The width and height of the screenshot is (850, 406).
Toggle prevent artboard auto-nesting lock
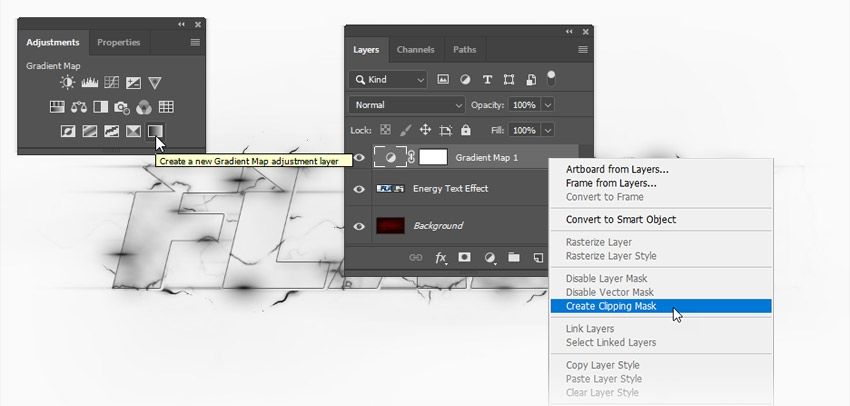[x=446, y=130]
